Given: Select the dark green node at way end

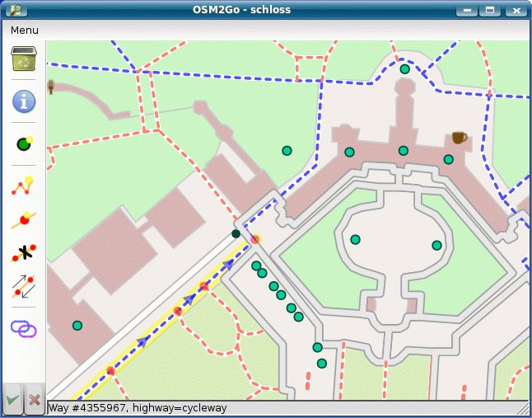Looking at the screenshot, I should click(x=236, y=233).
